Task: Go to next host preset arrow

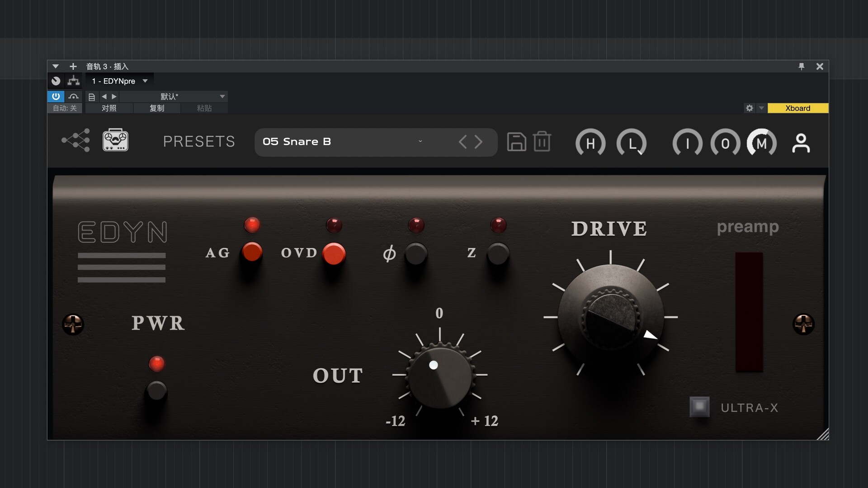Action: pos(114,96)
